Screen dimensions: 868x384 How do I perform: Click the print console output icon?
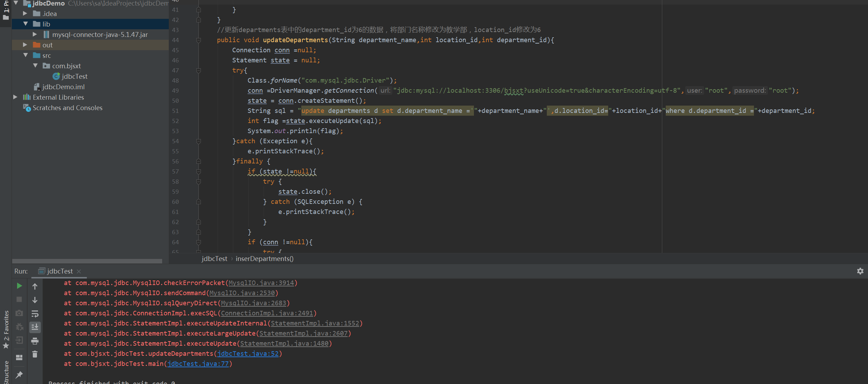[35, 341]
